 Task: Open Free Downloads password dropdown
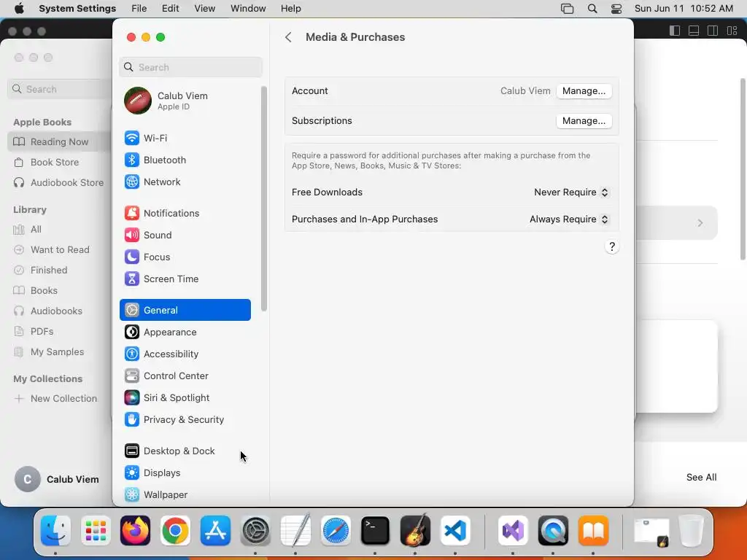[x=571, y=192]
